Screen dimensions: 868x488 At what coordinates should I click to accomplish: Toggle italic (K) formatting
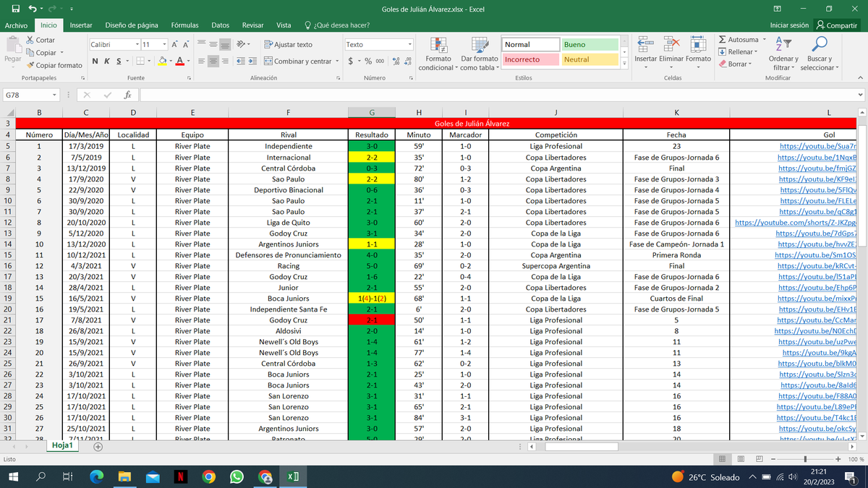[106, 61]
